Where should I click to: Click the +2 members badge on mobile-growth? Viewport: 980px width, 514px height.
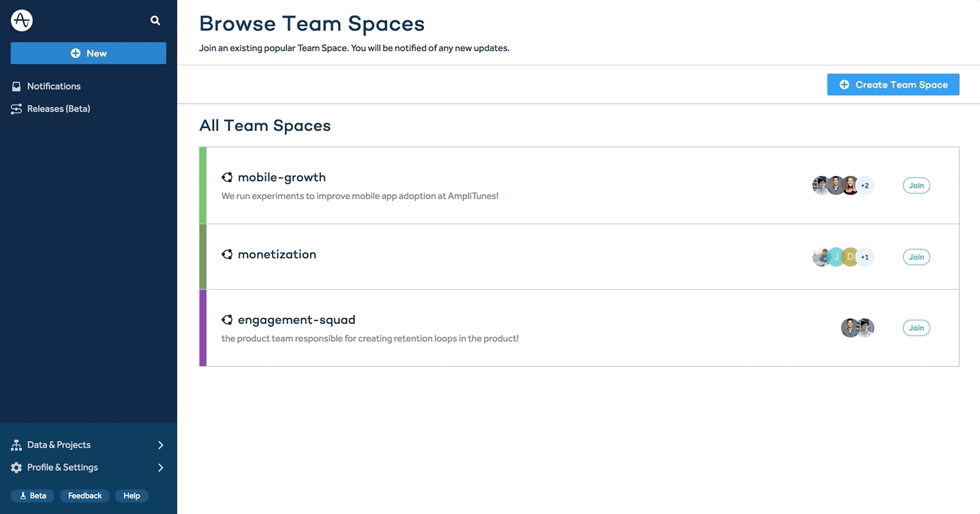pyautogui.click(x=865, y=185)
